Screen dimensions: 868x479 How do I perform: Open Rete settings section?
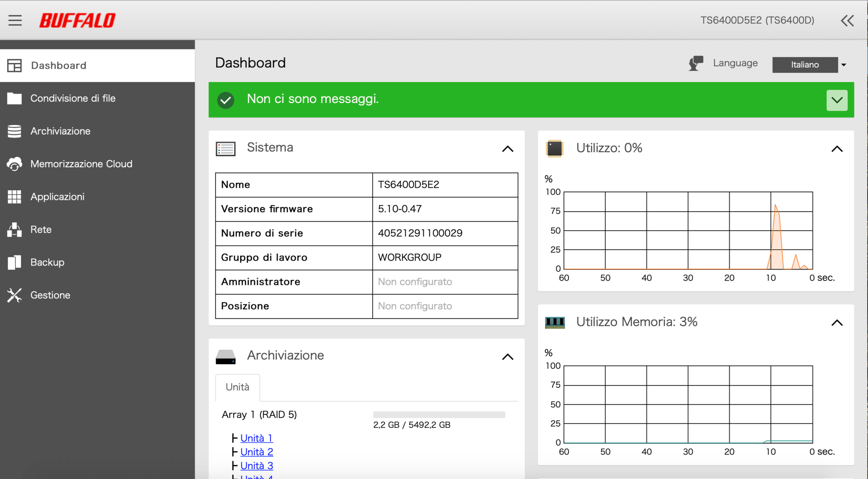click(97, 229)
